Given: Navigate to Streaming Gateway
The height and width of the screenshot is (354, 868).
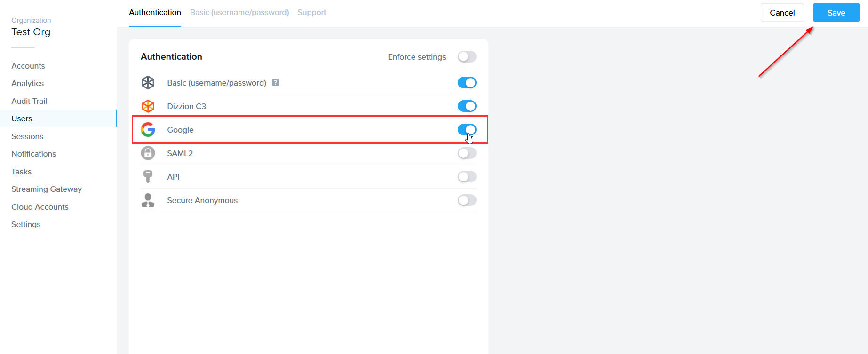Looking at the screenshot, I should pyautogui.click(x=47, y=189).
